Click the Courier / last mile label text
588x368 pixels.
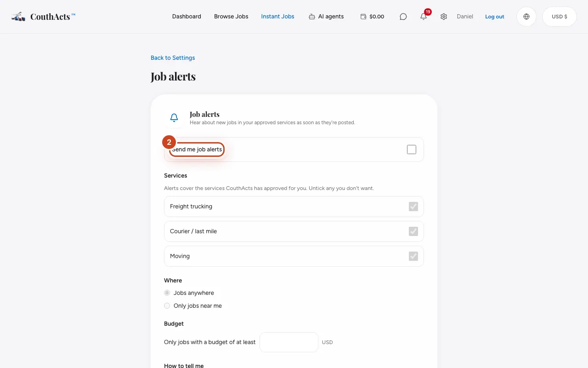pyautogui.click(x=193, y=231)
